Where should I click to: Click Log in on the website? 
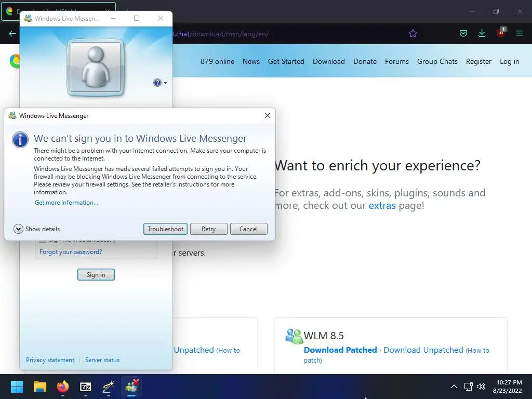coord(510,61)
